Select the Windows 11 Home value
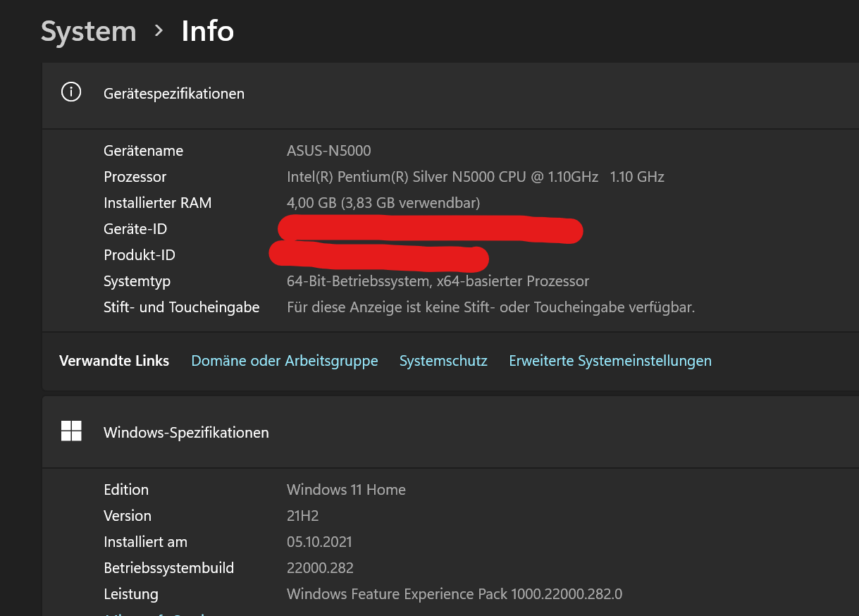The width and height of the screenshot is (859, 616). pyautogui.click(x=346, y=490)
